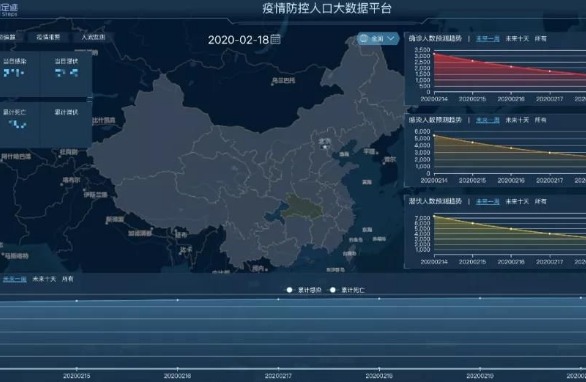The height and width of the screenshot is (382, 586).
Task: Switch to the 人流监测 tab
Action: (93, 37)
